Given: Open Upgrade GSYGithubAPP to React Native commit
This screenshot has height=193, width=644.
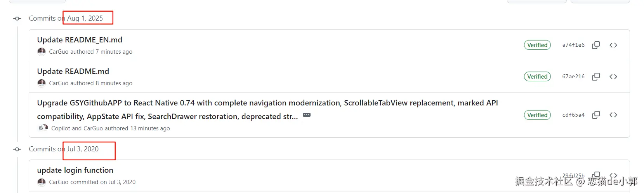Looking at the screenshot, I should (267, 103).
